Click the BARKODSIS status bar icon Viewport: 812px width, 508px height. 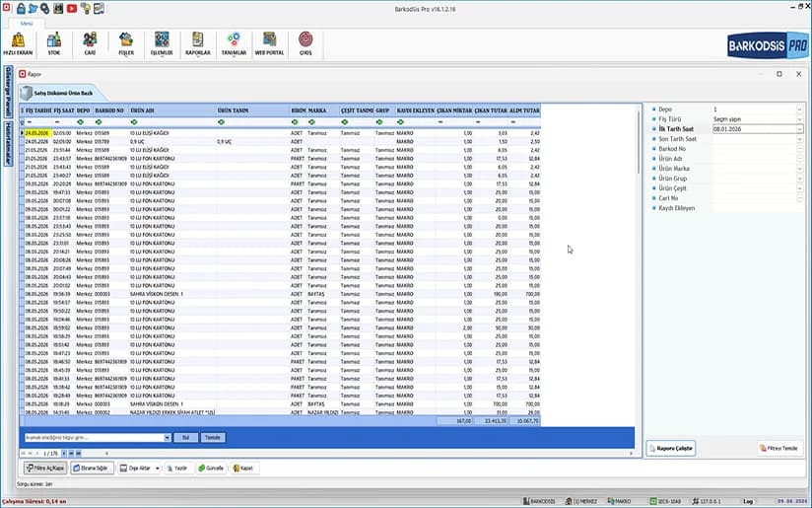(x=539, y=501)
